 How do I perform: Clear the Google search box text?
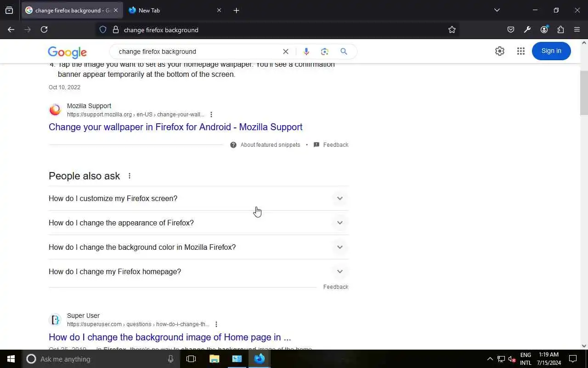pos(286,52)
